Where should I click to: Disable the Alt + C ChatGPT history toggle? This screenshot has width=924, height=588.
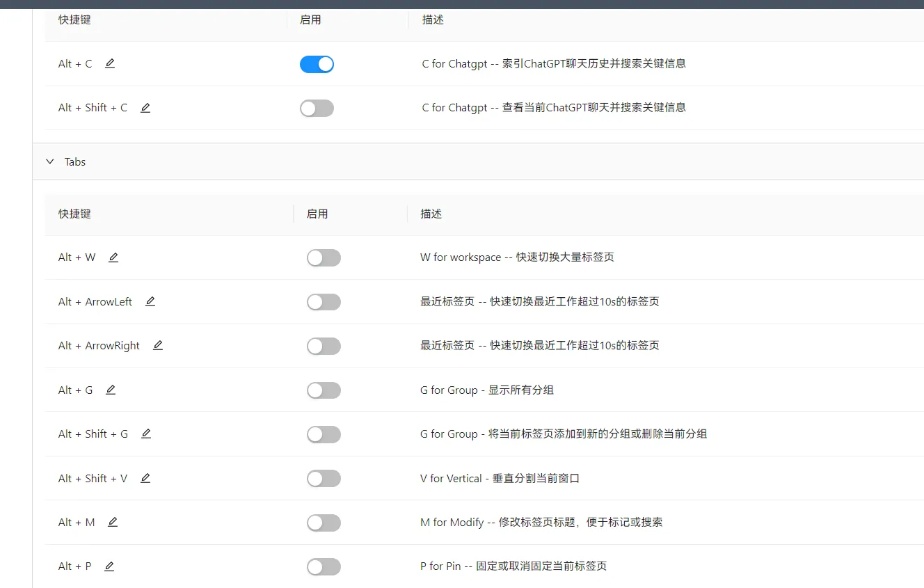click(x=317, y=65)
